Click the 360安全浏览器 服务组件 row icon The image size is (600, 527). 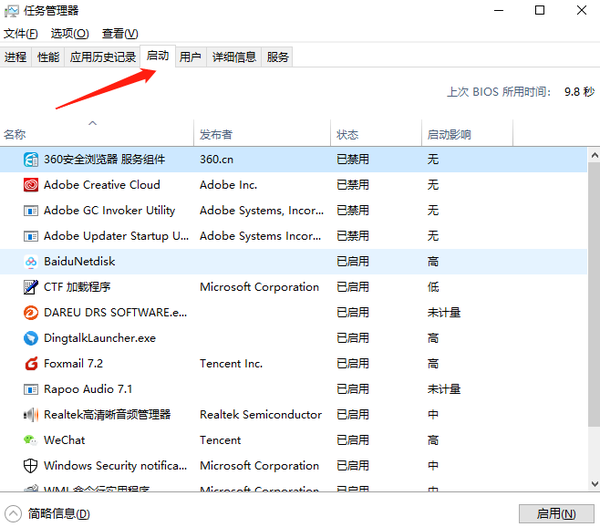pyautogui.click(x=31, y=159)
